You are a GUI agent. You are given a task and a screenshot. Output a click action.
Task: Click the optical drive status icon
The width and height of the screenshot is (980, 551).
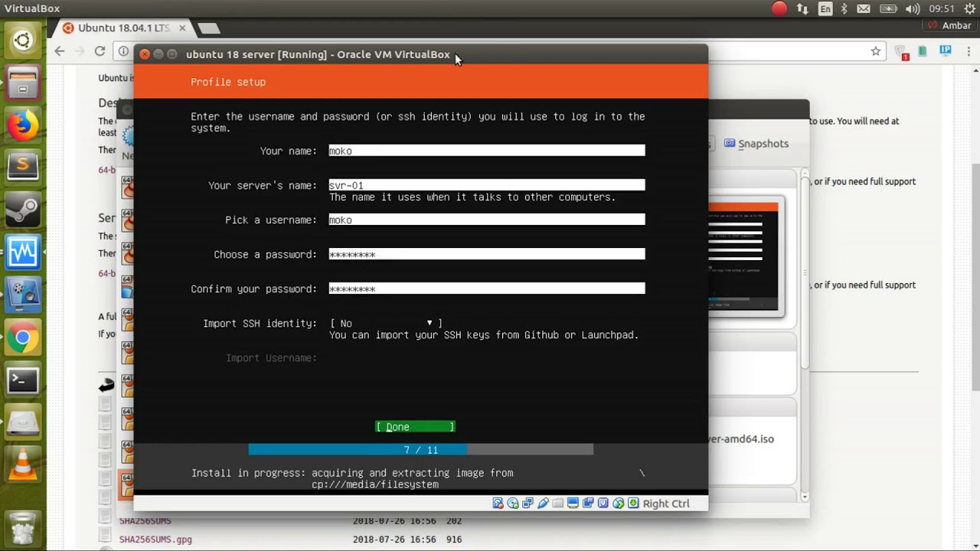tap(513, 504)
